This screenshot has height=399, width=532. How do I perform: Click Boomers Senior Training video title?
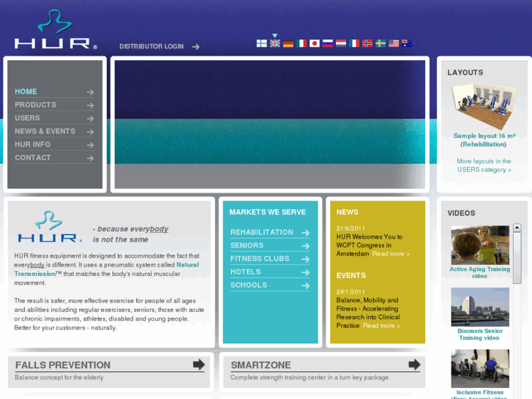480,334
